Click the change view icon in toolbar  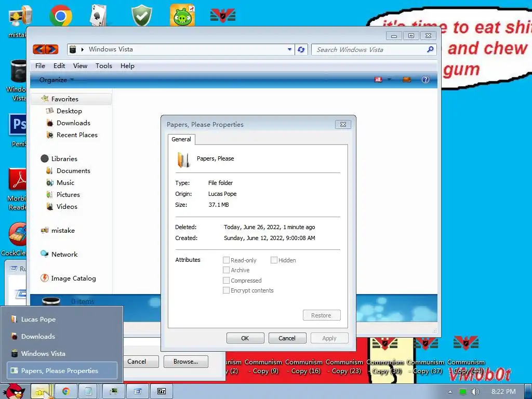[x=378, y=79]
